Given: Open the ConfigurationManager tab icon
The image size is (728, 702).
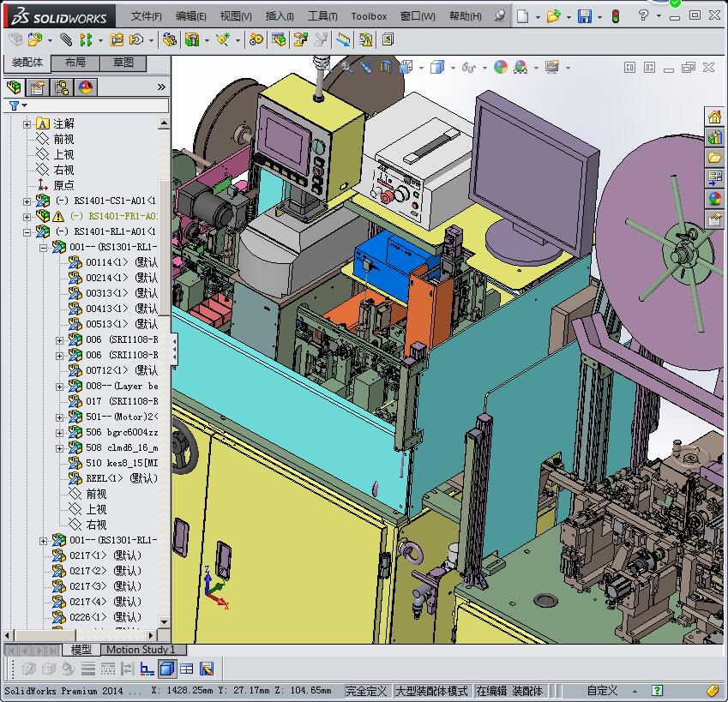Looking at the screenshot, I should point(61,87).
